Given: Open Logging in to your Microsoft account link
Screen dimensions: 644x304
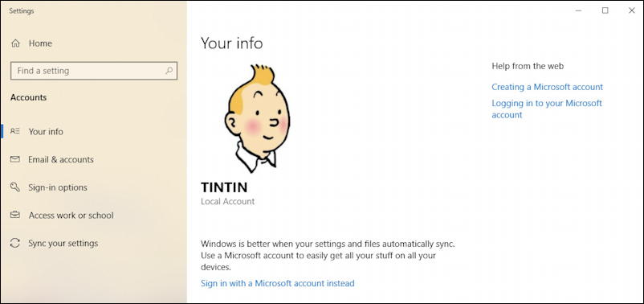Looking at the screenshot, I should (547, 109).
